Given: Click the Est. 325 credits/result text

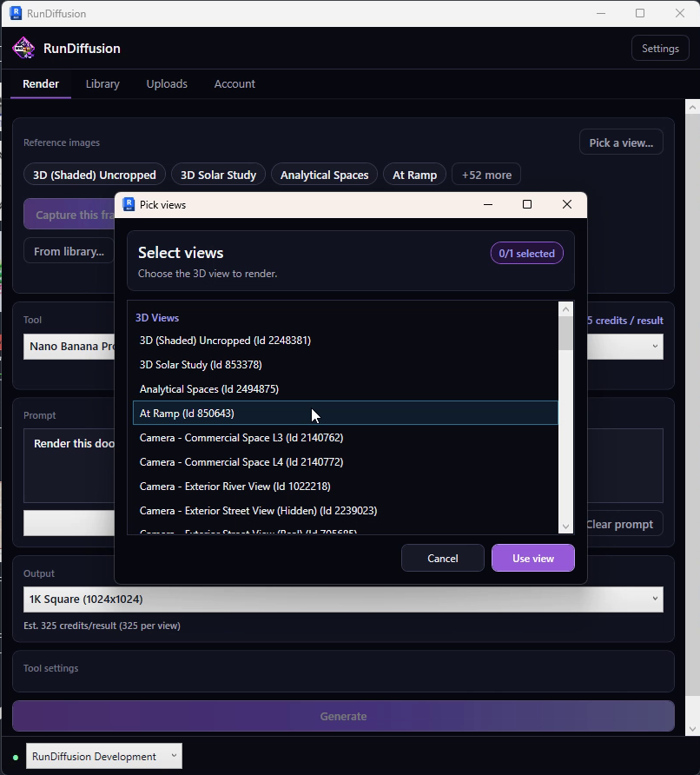Looking at the screenshot, I should 102,626.
